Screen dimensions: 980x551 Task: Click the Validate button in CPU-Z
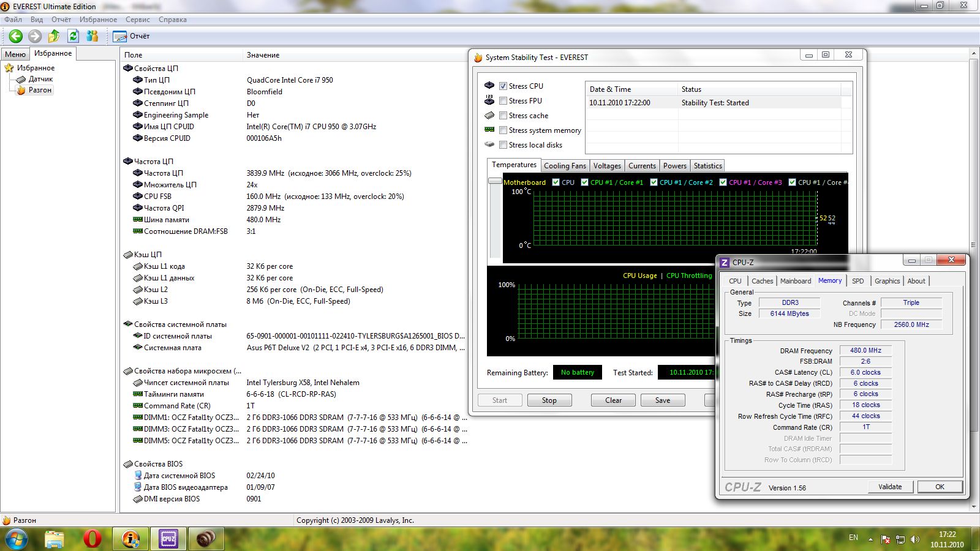(890, 487)
